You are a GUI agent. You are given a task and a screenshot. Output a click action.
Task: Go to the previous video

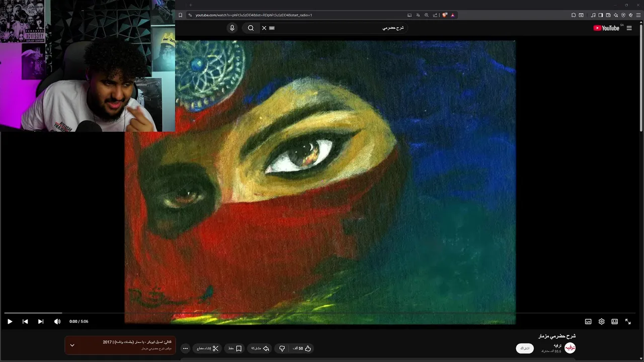[25, 321]
